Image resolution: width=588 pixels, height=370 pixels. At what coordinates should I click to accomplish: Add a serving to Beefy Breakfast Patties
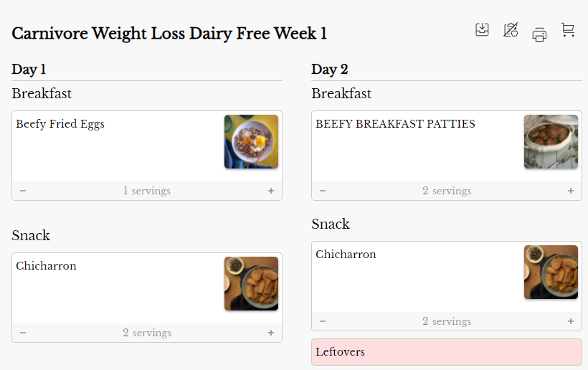[x=571, y=191]
